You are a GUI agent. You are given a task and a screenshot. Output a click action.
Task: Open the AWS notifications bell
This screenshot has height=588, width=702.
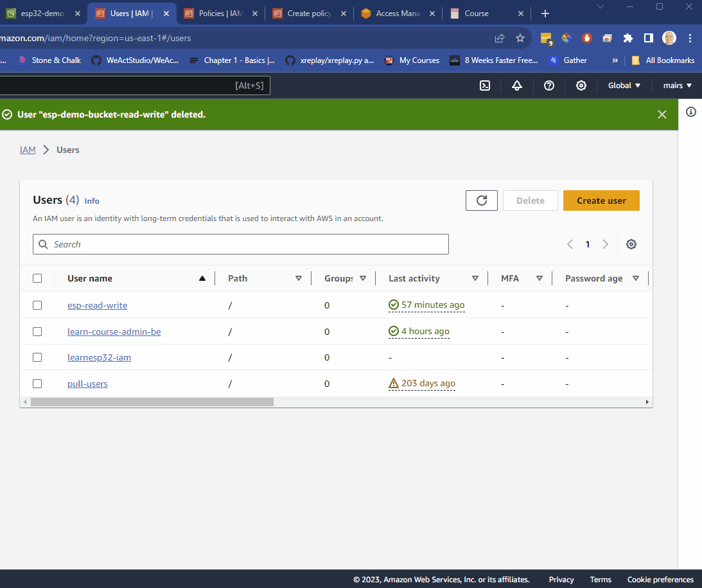(517, 85)
